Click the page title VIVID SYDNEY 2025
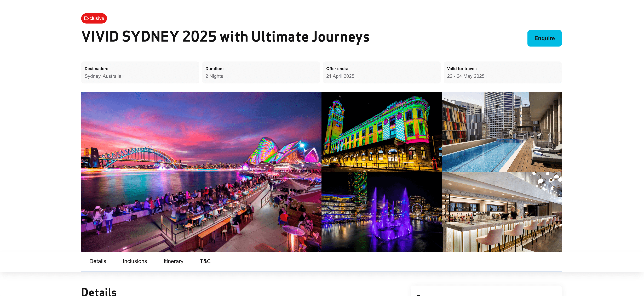This screenshot has width=644, height=296. pos(225,37)
